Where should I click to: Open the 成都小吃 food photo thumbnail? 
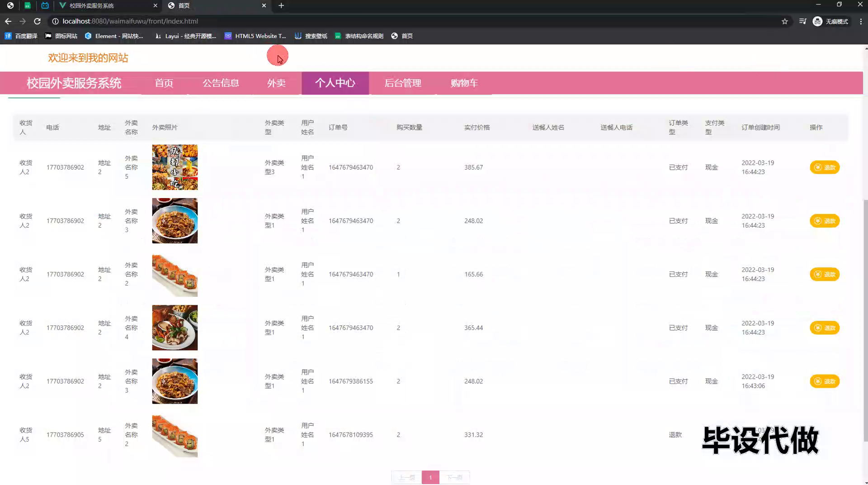(x=175, y=167)
